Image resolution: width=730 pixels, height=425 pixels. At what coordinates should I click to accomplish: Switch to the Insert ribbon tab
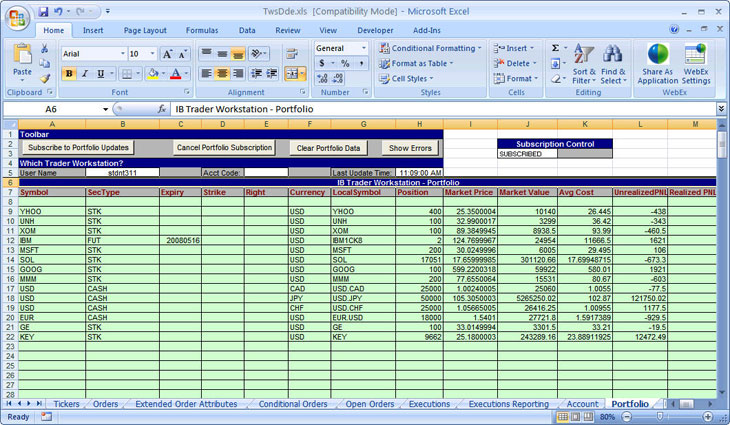(x=93, y=30)
